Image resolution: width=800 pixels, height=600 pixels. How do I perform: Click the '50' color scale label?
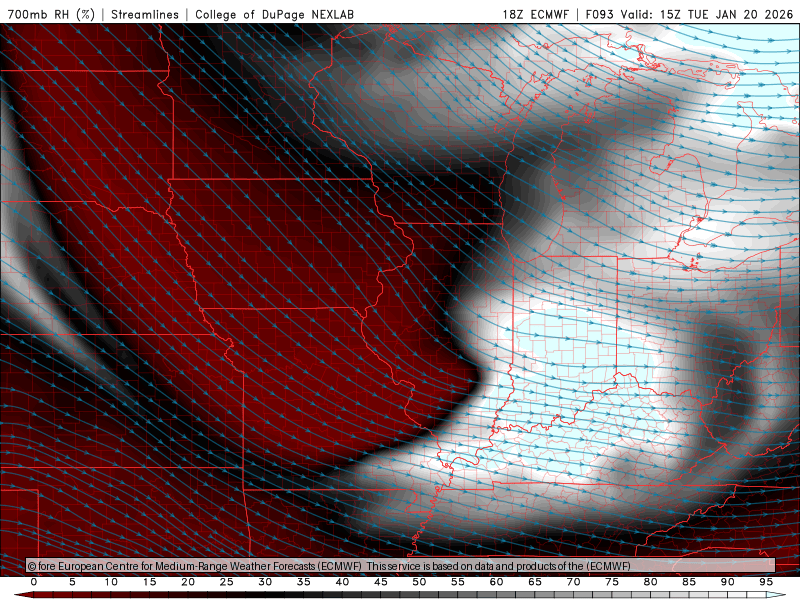[x=419, y=582]
